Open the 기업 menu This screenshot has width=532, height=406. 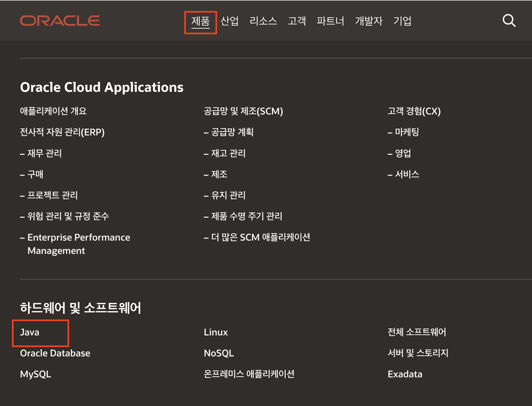click(402, 21)
